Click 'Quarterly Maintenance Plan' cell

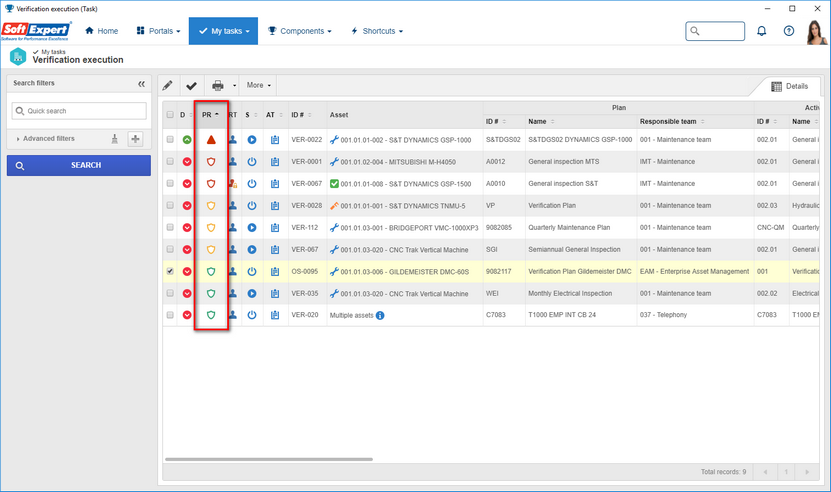(569, 227)
